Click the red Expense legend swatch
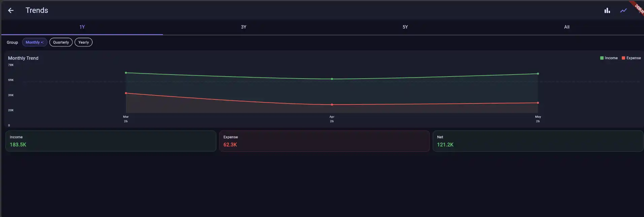This screenshot has height=217, width=644. pyautogui.click(x=623, y=58)
